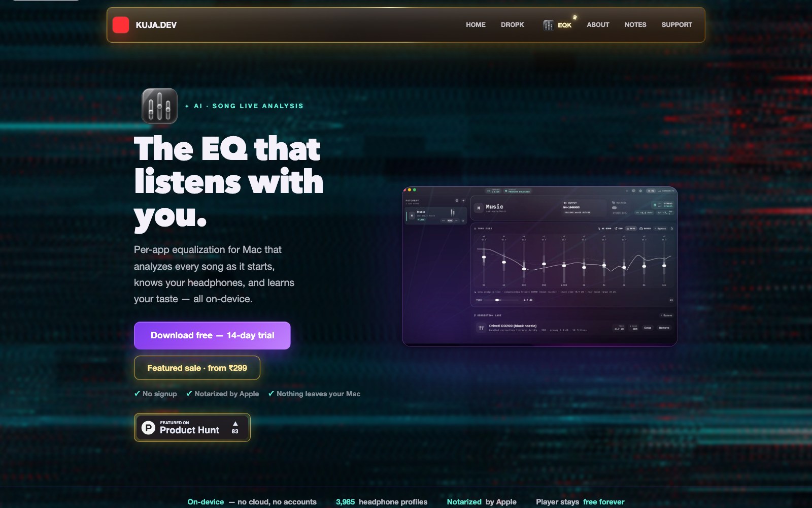Click Download free — 14-day trial
This screenshot has height=508, width=812.
pyautogui.click(x=212, y=335)
